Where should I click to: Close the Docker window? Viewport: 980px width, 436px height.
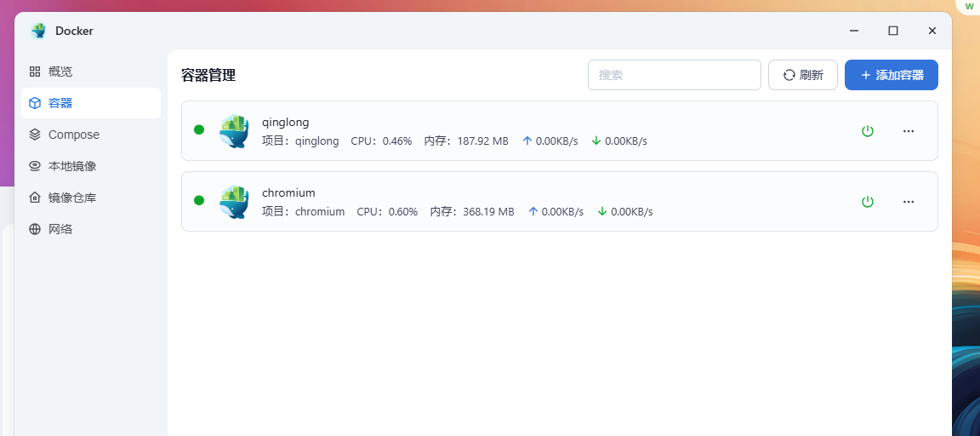point(932,31)
